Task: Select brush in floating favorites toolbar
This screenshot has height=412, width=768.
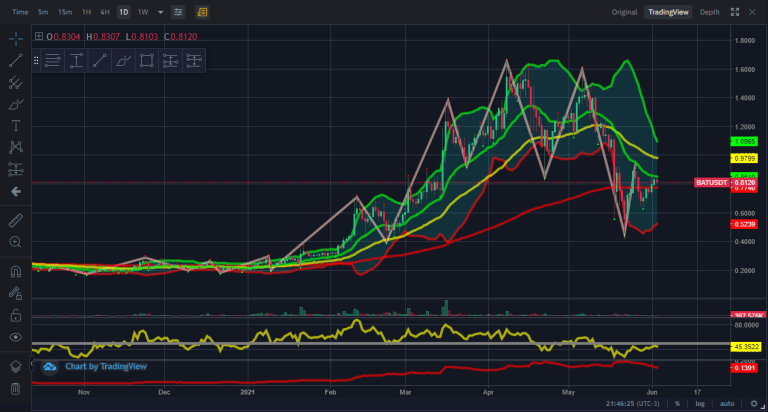Action: coord(123,61)
